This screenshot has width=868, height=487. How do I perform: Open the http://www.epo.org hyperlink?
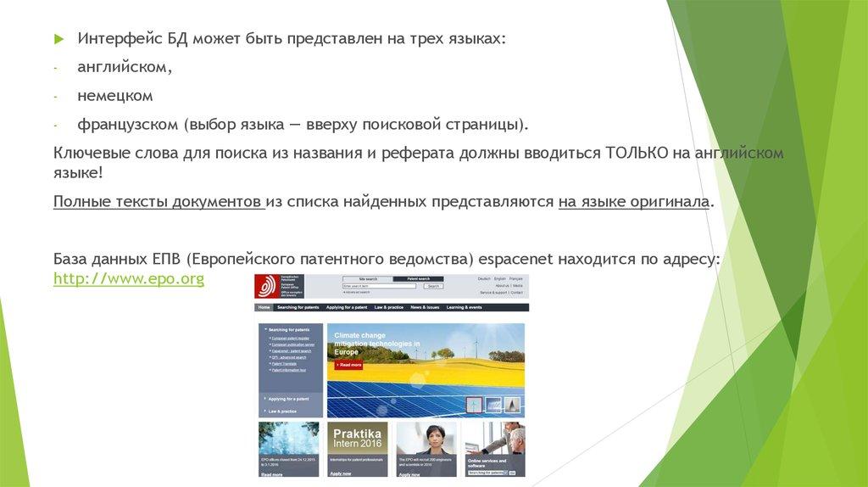[129, 278]
